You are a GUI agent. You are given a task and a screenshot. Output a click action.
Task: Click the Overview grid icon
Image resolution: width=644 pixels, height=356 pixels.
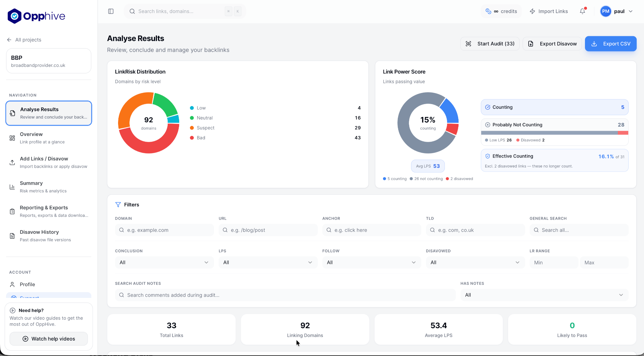12,138
